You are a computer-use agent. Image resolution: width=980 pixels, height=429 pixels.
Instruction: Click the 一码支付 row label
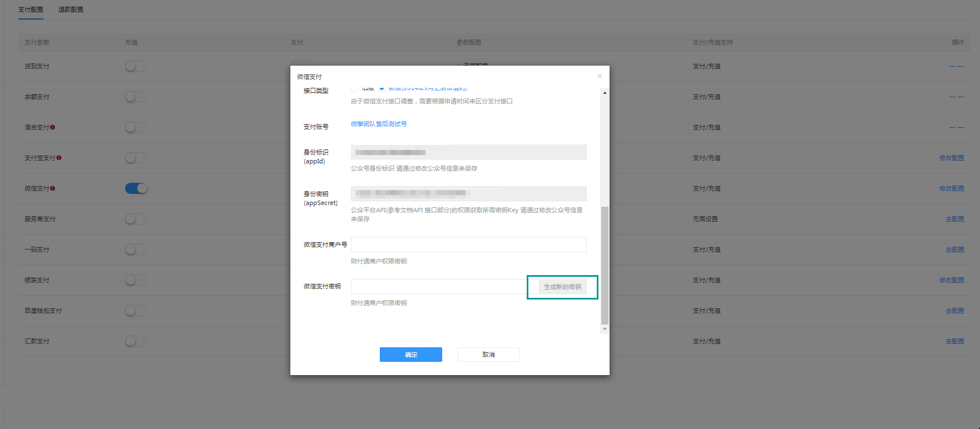pyautogui.click(x=37, y=250)
